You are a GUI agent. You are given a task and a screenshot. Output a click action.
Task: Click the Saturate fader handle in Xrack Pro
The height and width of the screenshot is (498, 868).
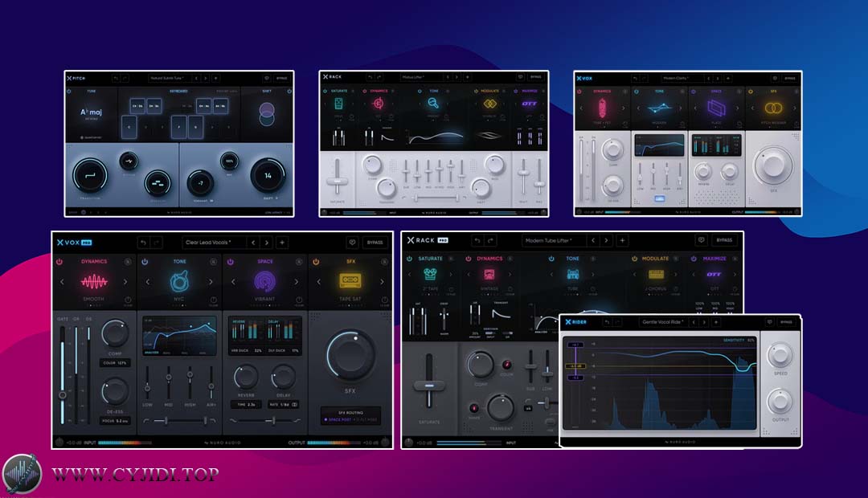point(429,385)
